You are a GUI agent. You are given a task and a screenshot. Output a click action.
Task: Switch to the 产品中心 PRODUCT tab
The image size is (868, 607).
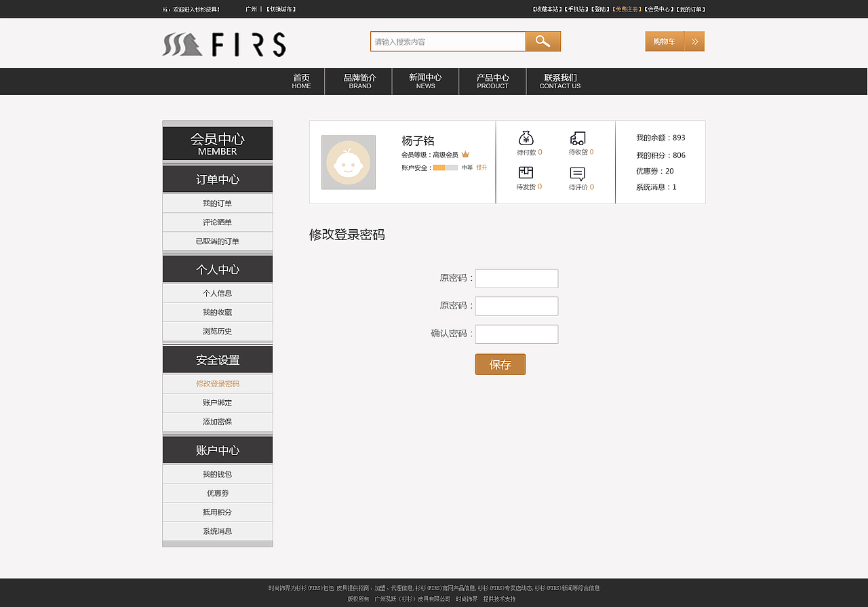pos(492,81)
